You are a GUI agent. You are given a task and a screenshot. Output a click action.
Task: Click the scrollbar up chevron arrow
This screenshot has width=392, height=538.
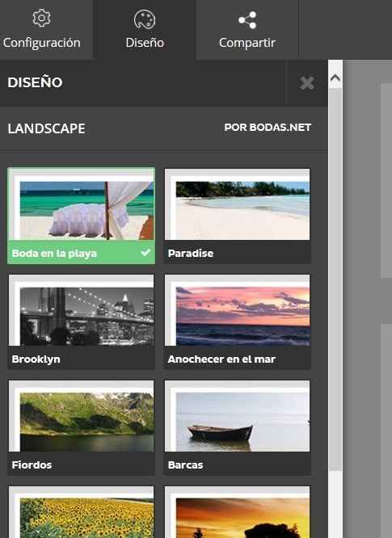coord(335,78)
